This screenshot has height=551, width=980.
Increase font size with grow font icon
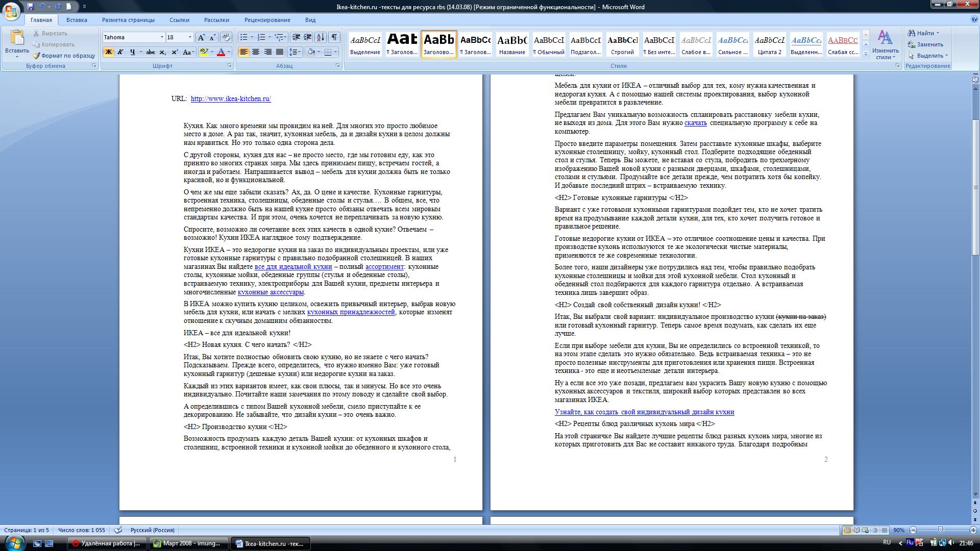point(201,37)
